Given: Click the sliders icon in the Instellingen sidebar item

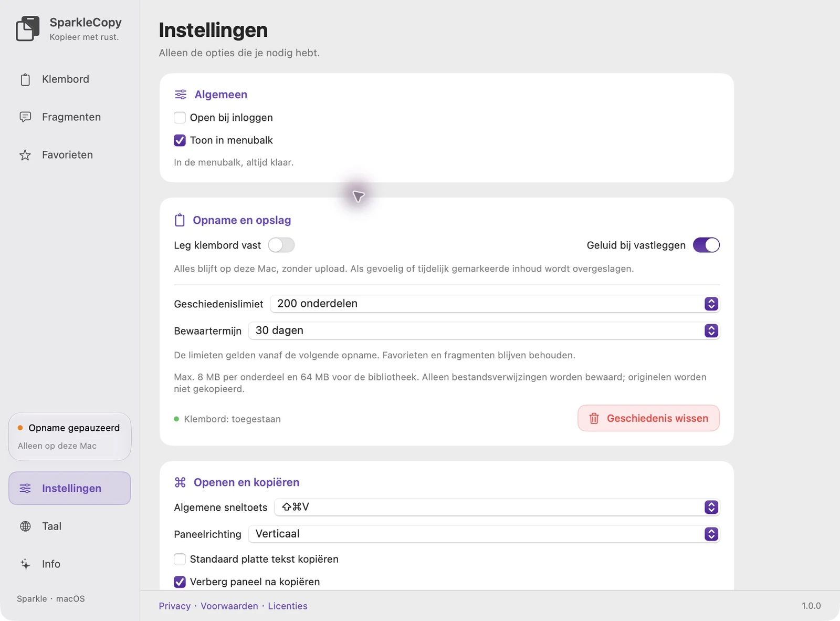Looking at the screenshot, I should point(25,489).
